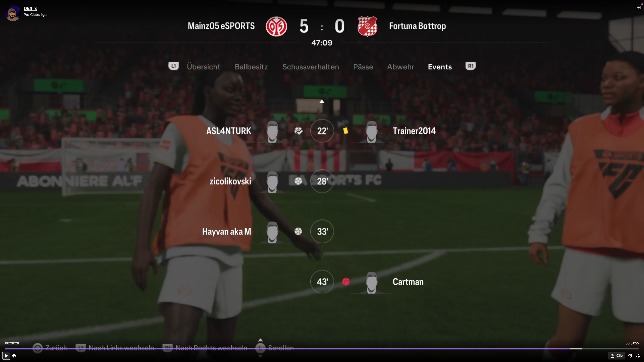Expand events list with upward arrow
Screen dimensions: 644x362
322,102
